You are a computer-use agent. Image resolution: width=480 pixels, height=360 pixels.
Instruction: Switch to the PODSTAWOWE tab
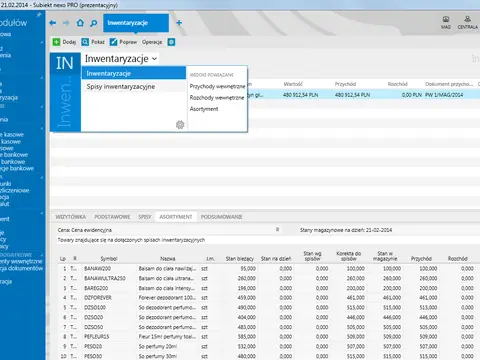tap(112, 217)
